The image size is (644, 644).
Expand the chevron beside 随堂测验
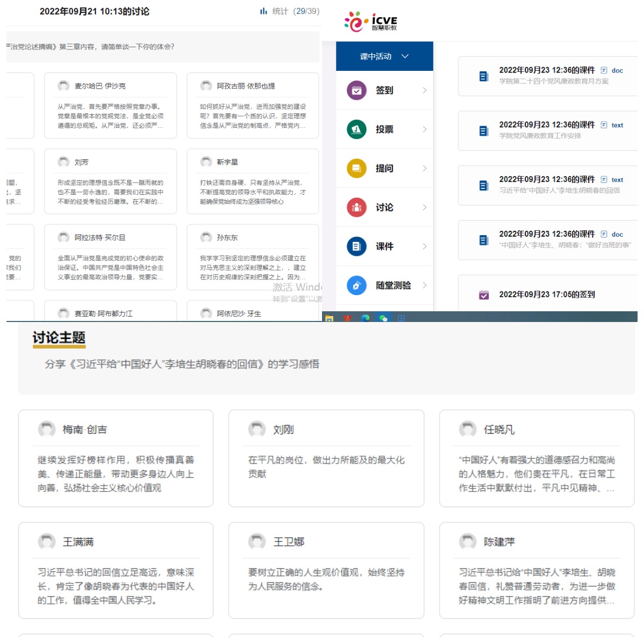425,286
